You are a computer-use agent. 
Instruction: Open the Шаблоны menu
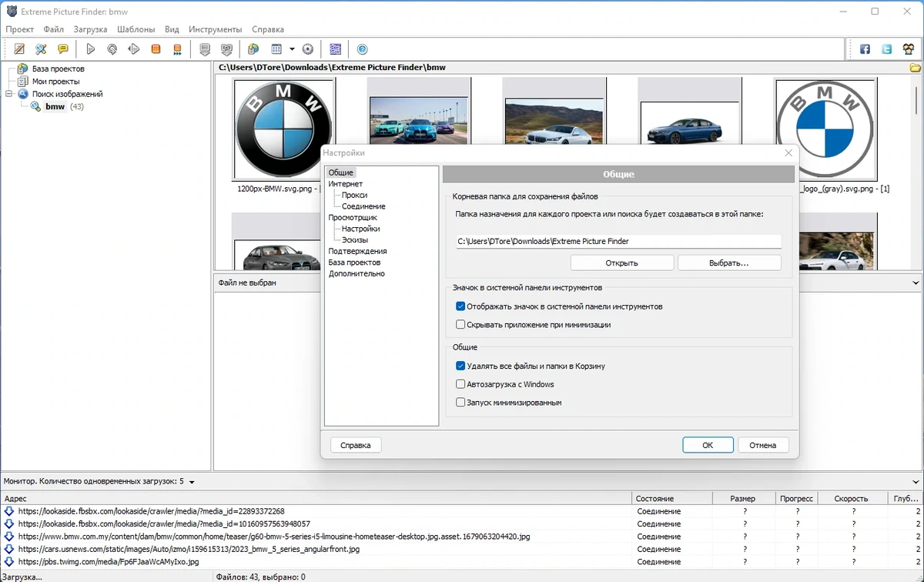pyautogui.click(x=136, y=29)
